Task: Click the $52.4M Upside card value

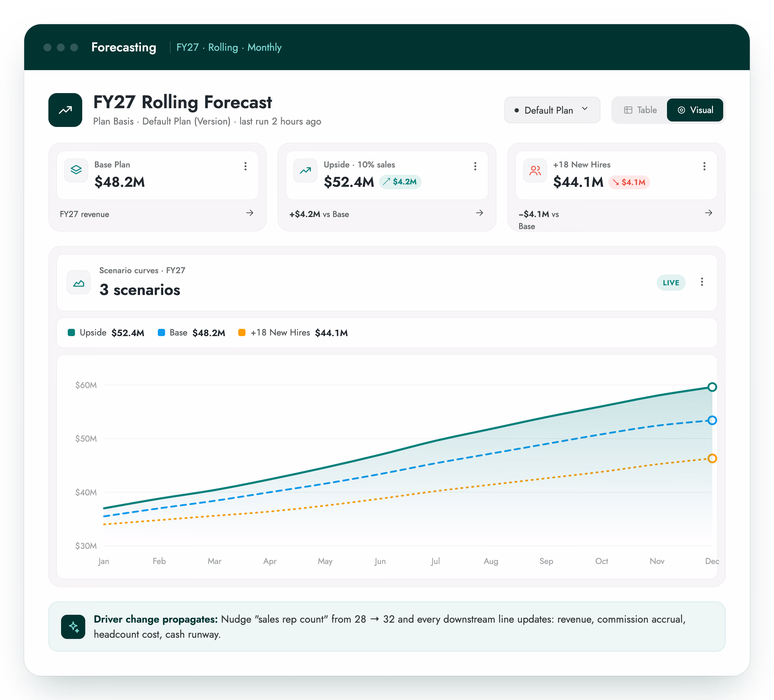Action: click(349, 182)
